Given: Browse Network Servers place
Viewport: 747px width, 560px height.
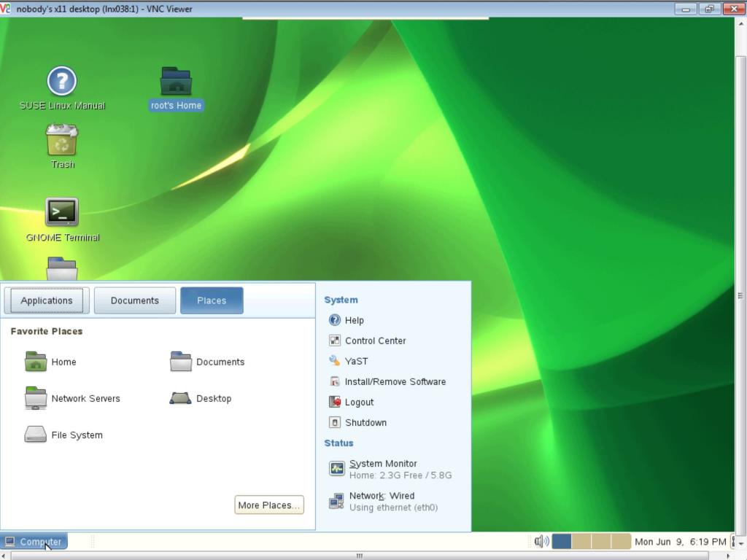Looking at the screenshot, I should click(72, 398).
